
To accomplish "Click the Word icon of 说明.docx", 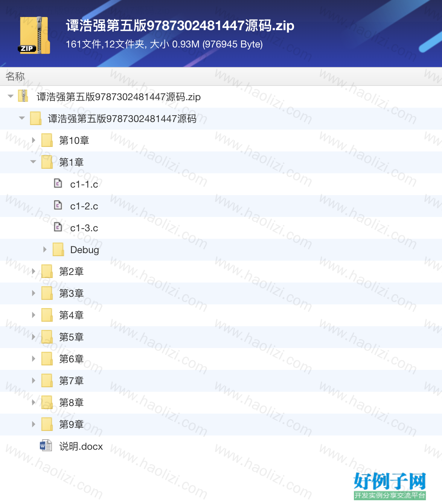I will tap(46, 446).
